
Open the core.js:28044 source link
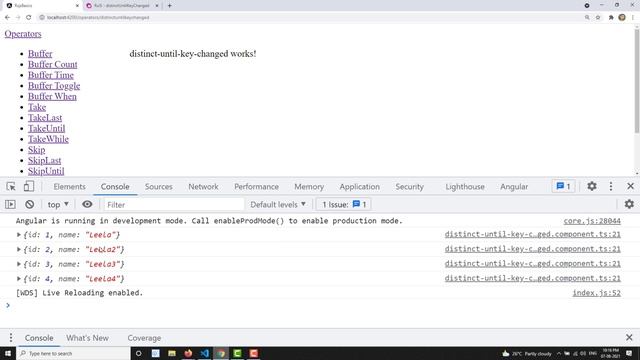[x=592, y=221]
